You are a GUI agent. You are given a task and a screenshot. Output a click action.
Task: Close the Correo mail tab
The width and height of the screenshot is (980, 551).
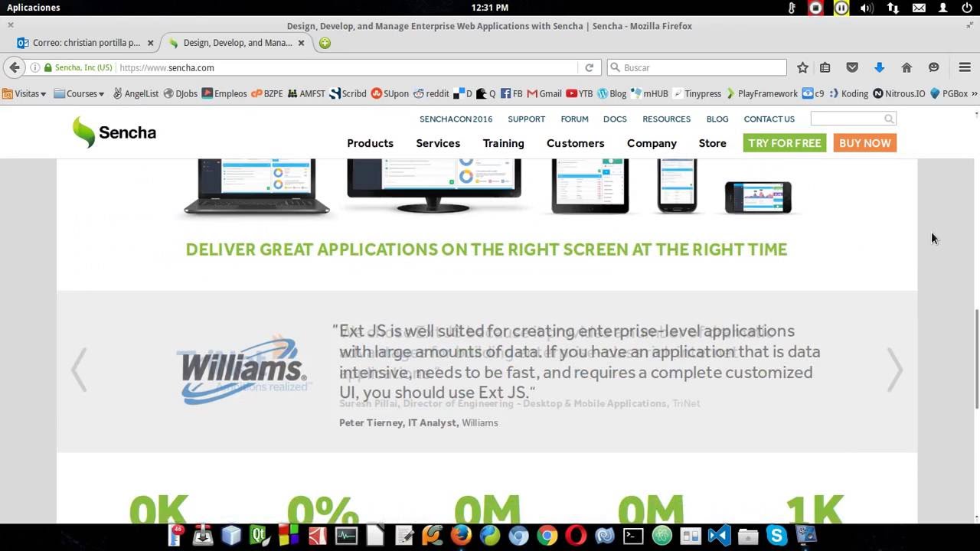[x=150, y=43]
